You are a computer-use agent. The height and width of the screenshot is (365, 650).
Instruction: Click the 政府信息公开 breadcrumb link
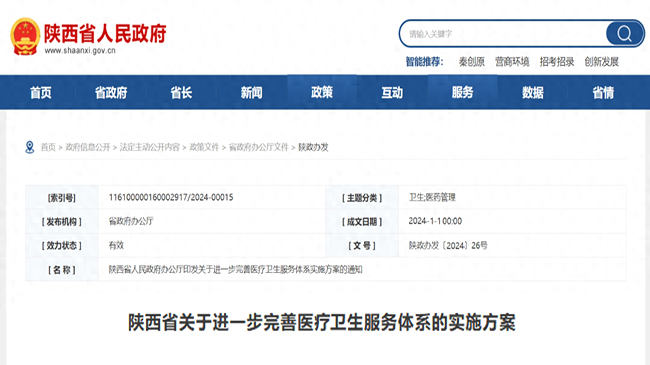point(88,147)
